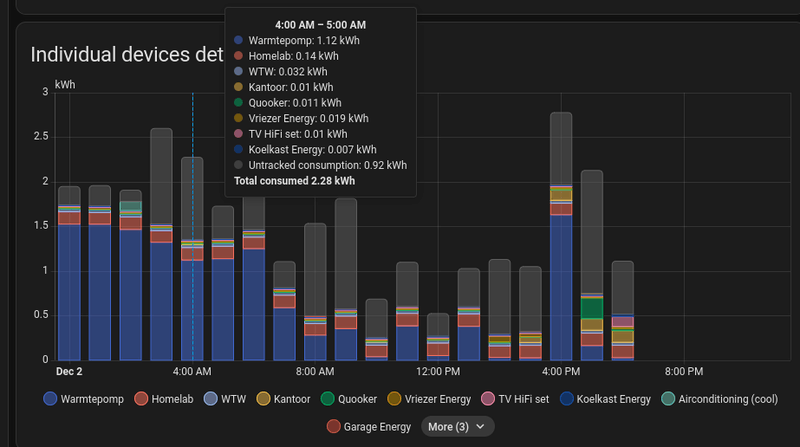Toggle Airconditioning (cool) series in legend
800x447 pixels.
tap(719, 399)
